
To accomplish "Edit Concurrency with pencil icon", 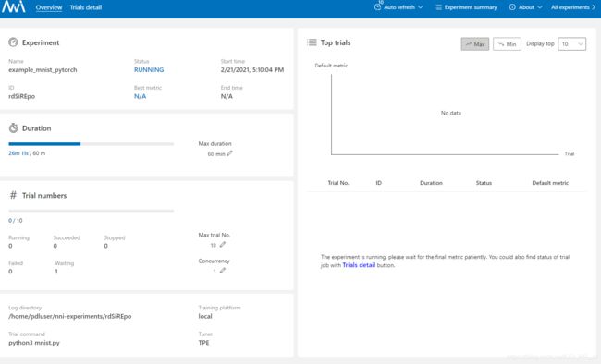I will [223, 271].
